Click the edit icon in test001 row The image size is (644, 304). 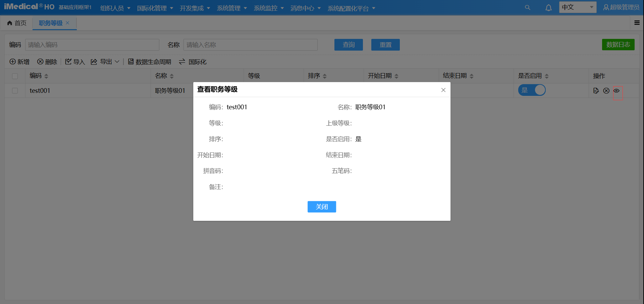(x=596, y=90)
